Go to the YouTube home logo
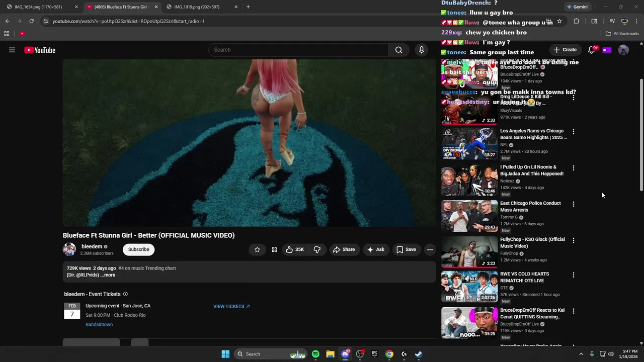The image size is (644, 362). coord(40,50)
